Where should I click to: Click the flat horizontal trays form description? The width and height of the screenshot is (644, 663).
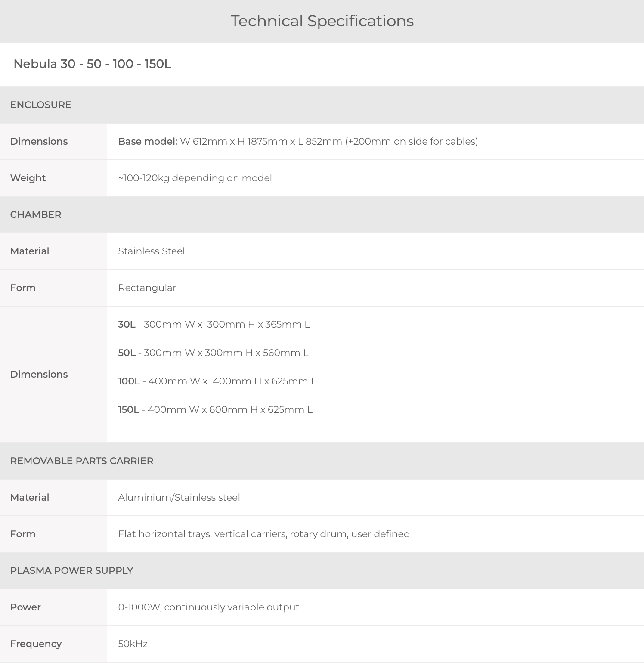coord(264,534)
